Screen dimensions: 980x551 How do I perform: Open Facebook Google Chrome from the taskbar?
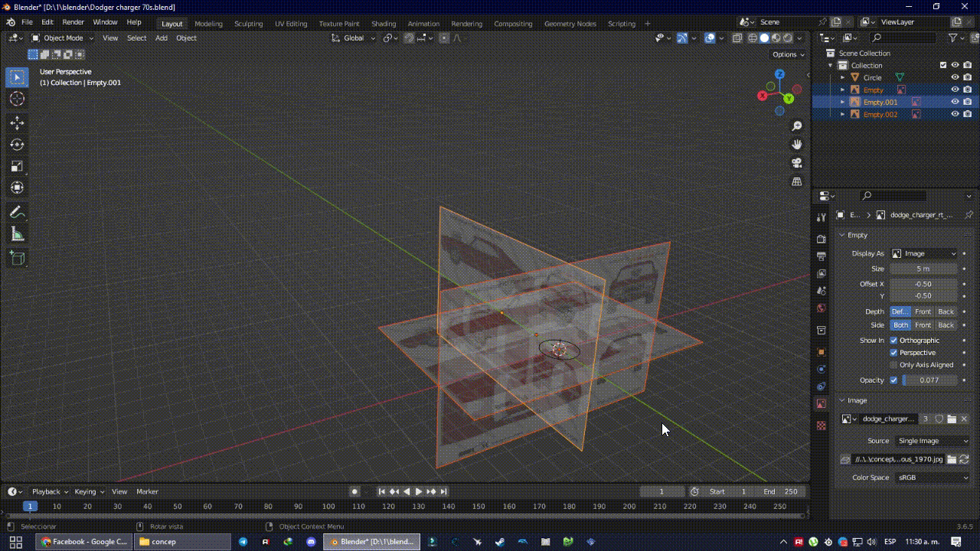(x=84, y=542)
